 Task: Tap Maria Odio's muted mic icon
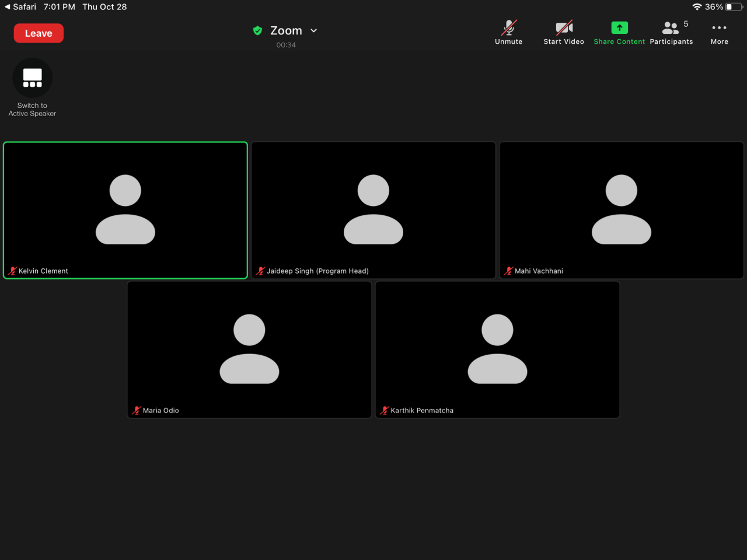pos(137,411)
